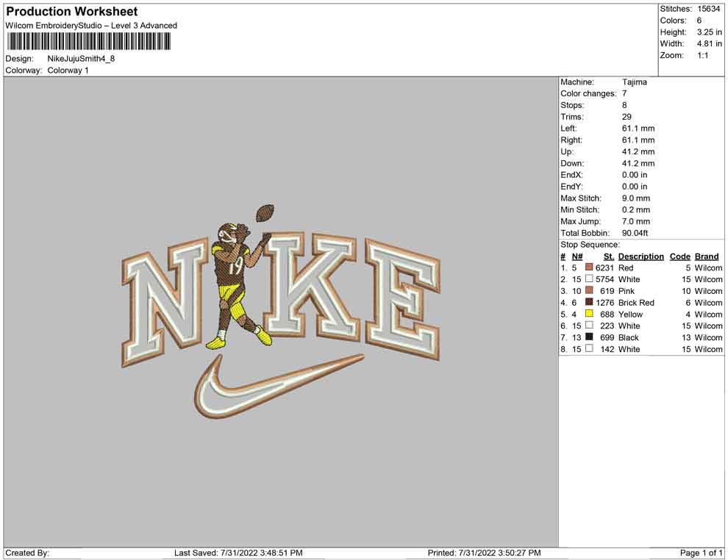The height and width of the screenshot is (560, 728).
Task: Click 'Last Saved: 7/31/2022 3:48:51 PM'
Action: (238, 553)
